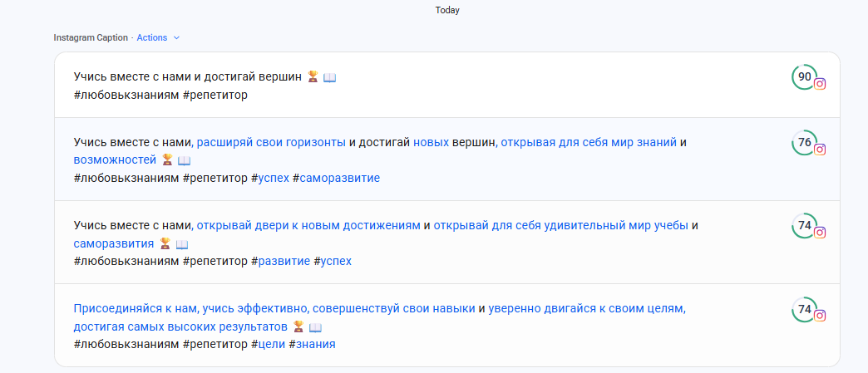
Task: Click phrase 'открывай для себя удивительный мир учебы'
Action: [560, 225]
